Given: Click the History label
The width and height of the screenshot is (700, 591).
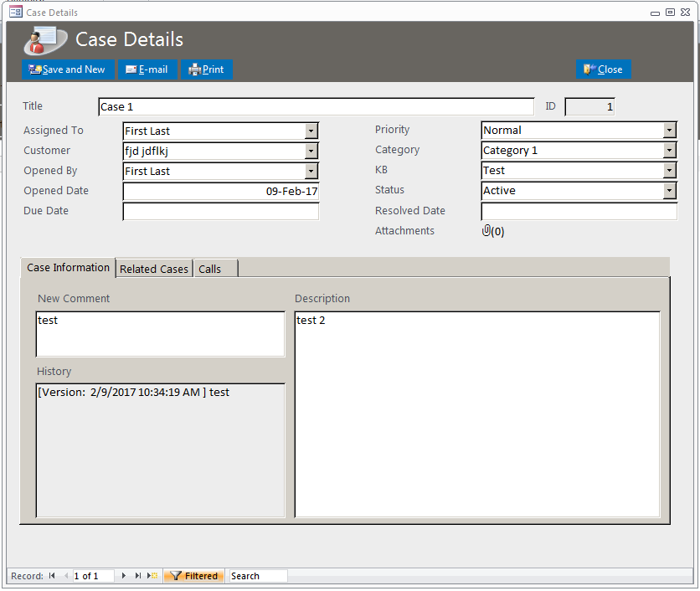Looking at the screenshot, I should (x=54, y=372).
